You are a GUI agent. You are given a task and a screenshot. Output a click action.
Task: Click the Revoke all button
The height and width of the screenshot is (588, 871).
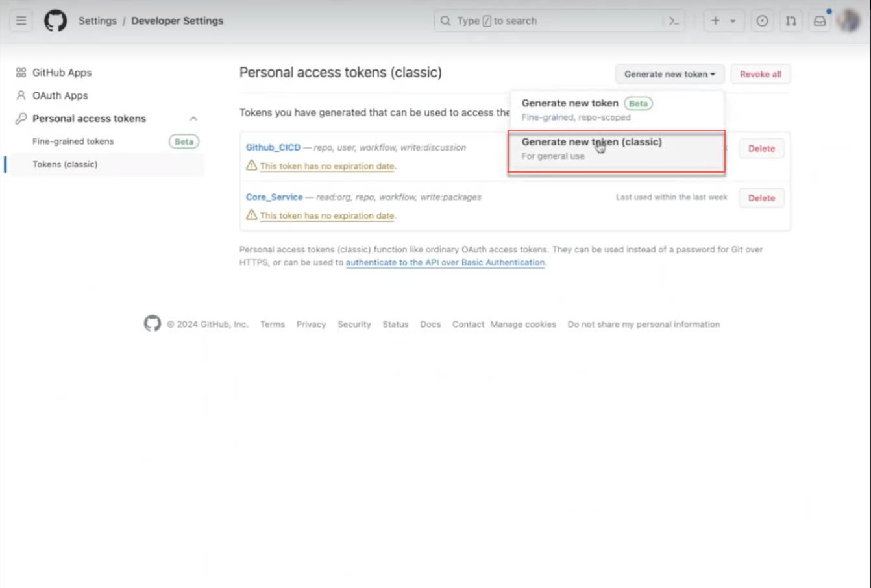pos(760,74)
